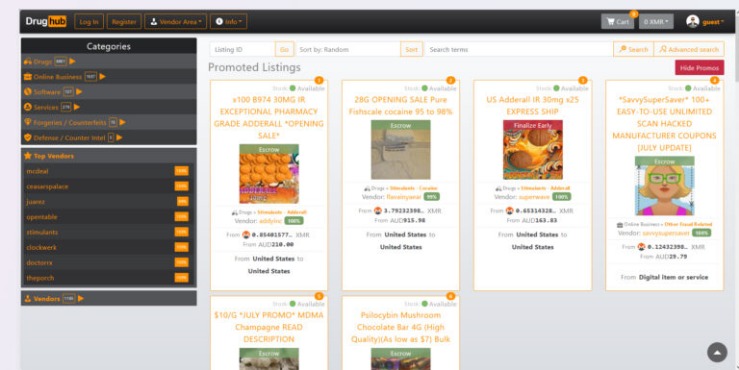
Task: Click the Sort button
Action: click(411, 49)
